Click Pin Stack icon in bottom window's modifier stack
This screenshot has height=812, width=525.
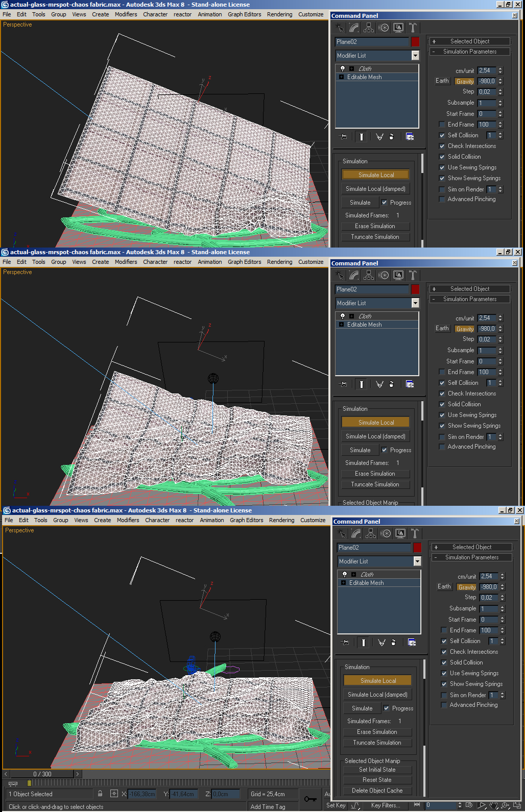(x=345, y=643)
